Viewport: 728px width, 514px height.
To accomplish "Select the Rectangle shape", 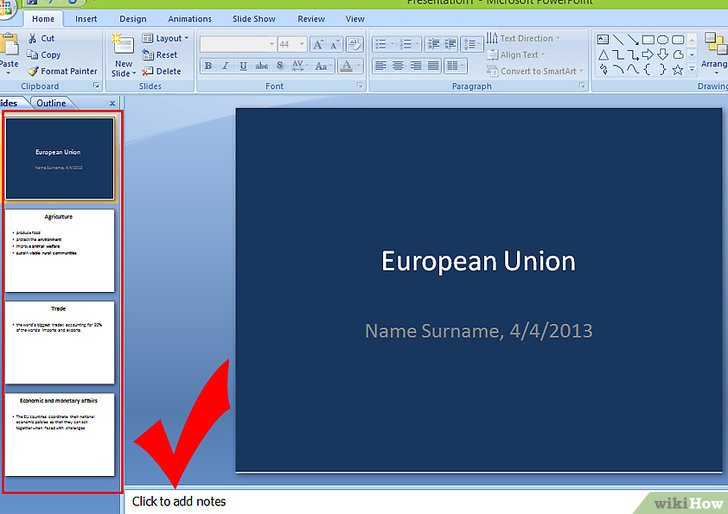I will coord(648,39).
